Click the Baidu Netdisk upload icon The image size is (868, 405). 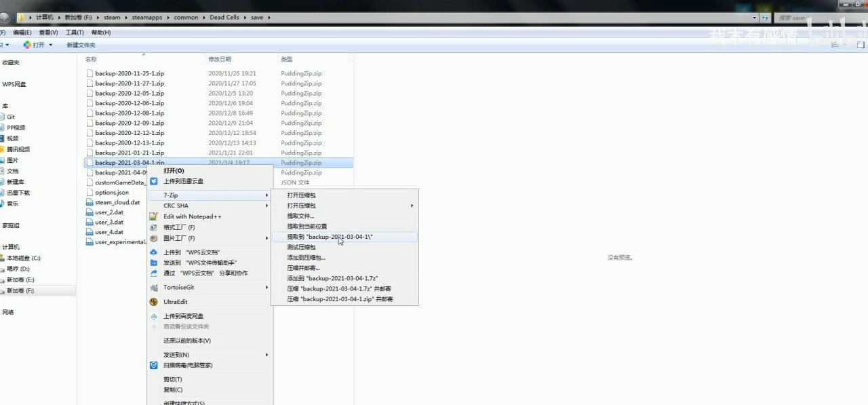click(x=154, y=316)
